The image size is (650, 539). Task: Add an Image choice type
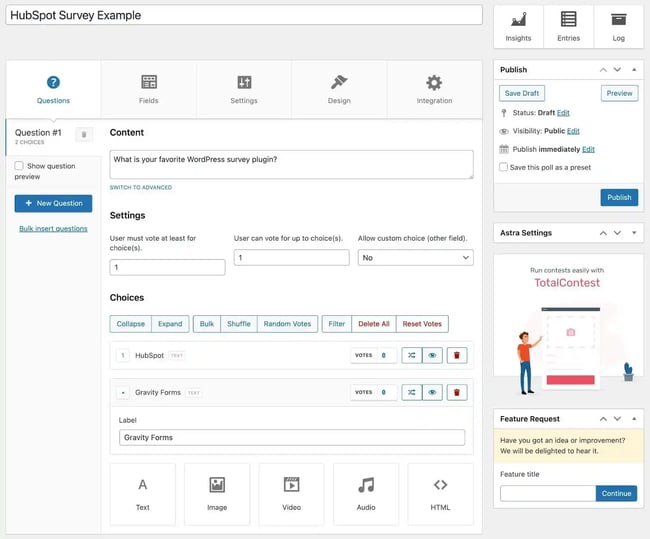coord(217,494)
